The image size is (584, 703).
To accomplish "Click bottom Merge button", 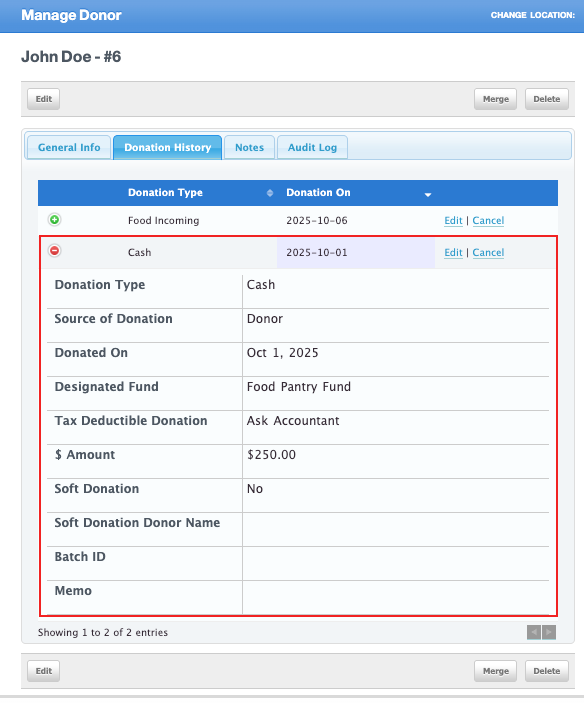I will pos(496,671).
